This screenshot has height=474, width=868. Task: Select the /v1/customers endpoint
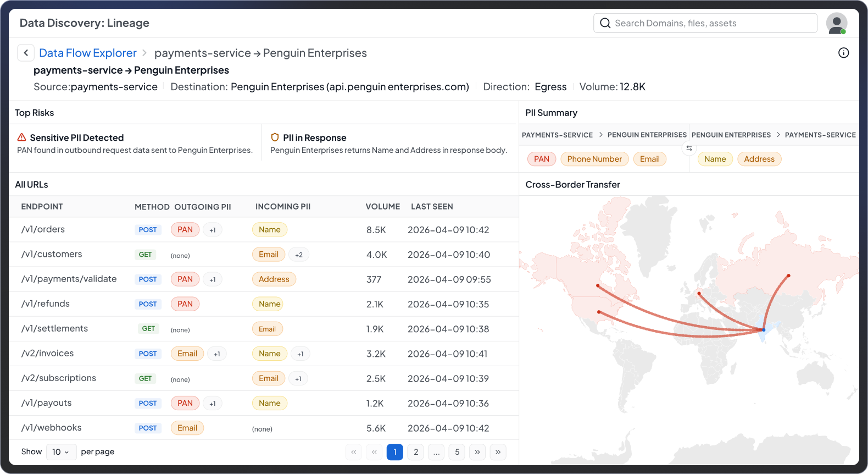coord(52,254)
